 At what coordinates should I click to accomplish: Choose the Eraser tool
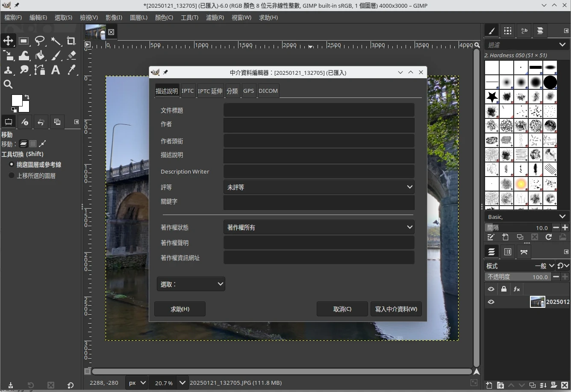71,56
